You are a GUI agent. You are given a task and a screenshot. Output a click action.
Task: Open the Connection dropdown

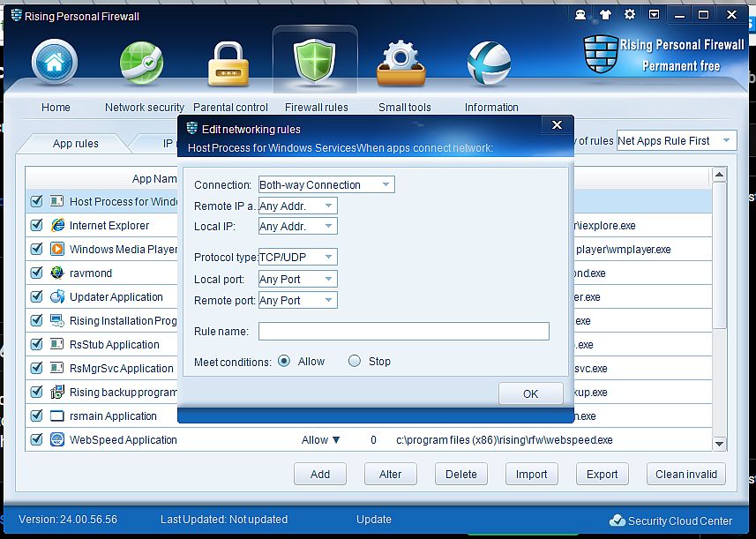(326, 184)
